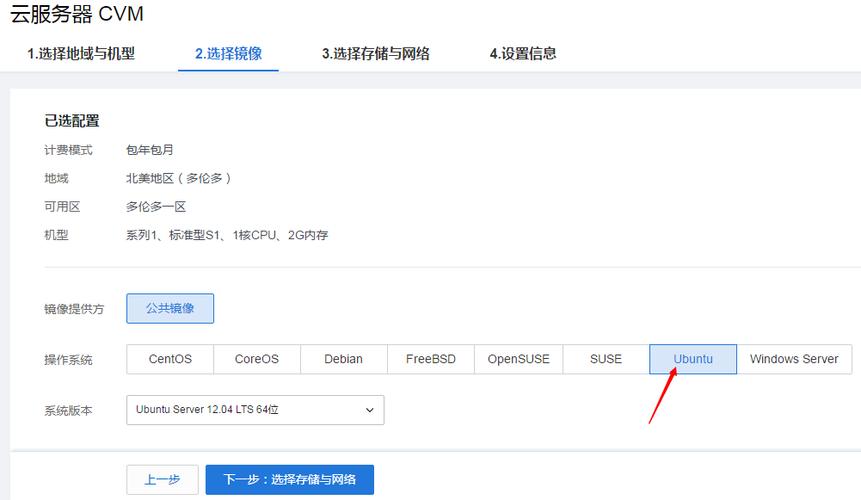This screenshot has width=861, height=500.
Task: Click the 系统版本 label
Action: [x=68, y=411]
